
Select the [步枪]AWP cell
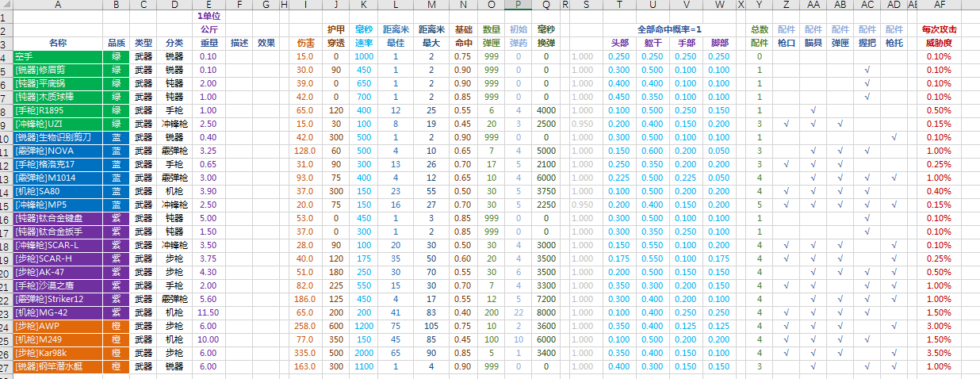point(58,326)
